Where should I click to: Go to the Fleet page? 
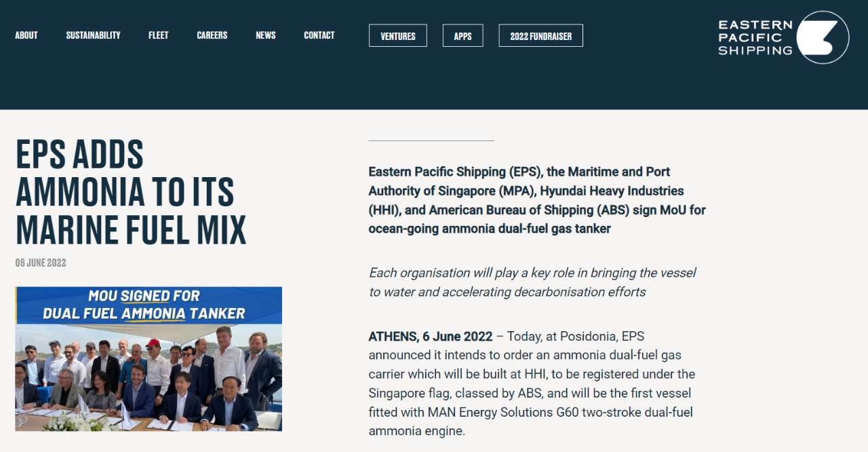[x=159, y=35]
